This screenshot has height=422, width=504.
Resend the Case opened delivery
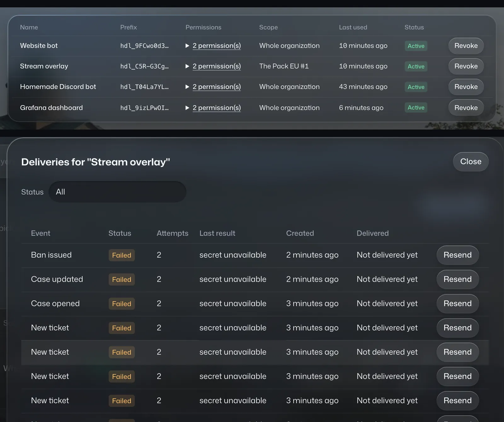click(x=457, y=303)
